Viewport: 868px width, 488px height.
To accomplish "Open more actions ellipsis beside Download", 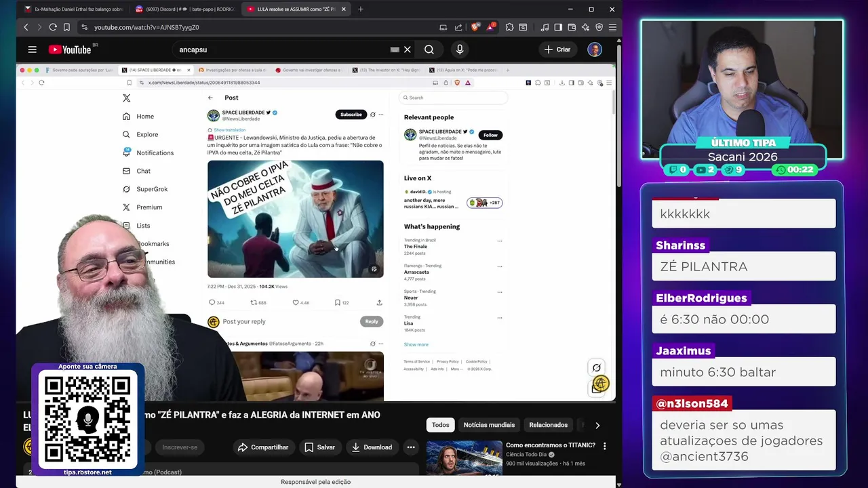I will pos(411,447).
